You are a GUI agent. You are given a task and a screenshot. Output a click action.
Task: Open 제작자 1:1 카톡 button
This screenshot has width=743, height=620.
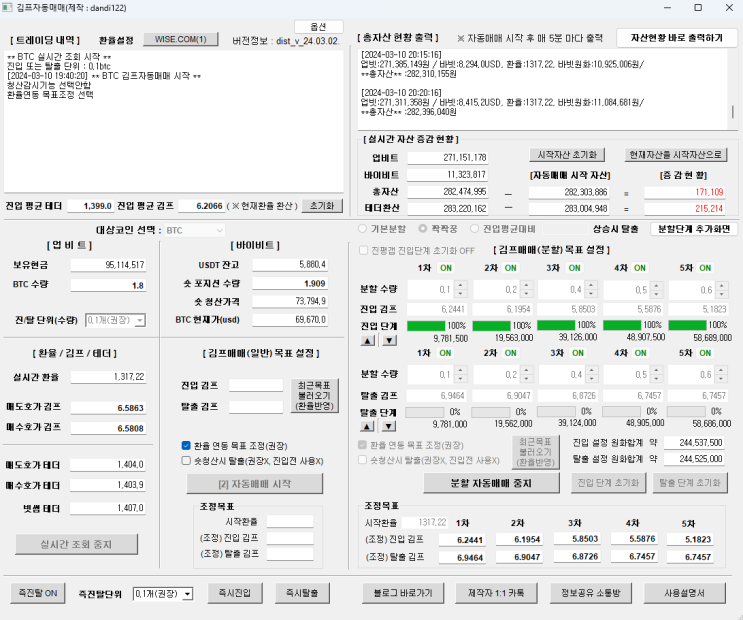(x=496, y=593)
